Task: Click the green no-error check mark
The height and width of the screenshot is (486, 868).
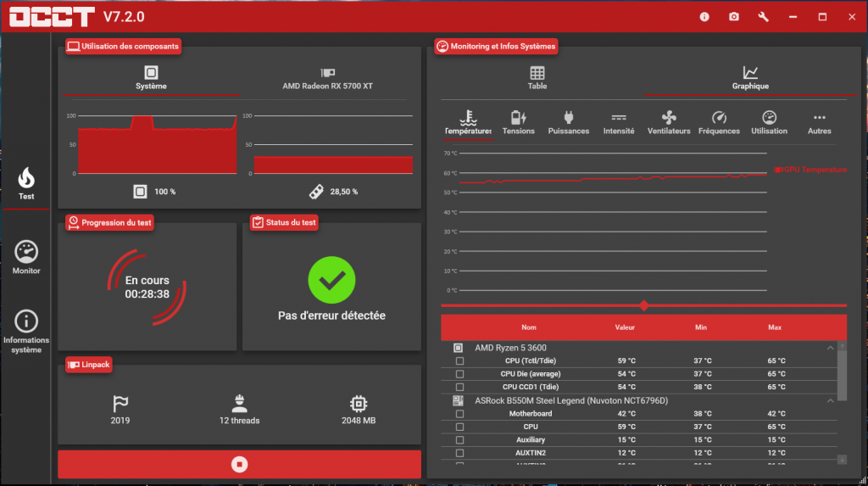Action: (x=331, y=280)
